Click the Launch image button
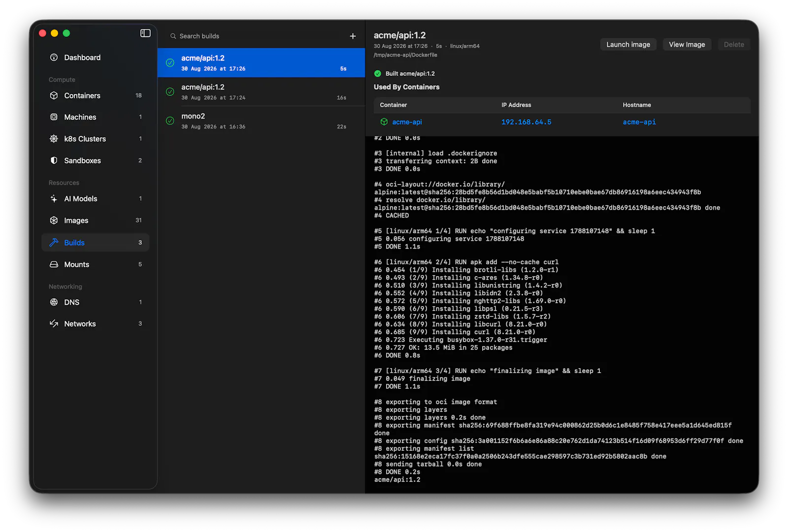The height and width of the screenshot is (532, 788). coord(628,44)
